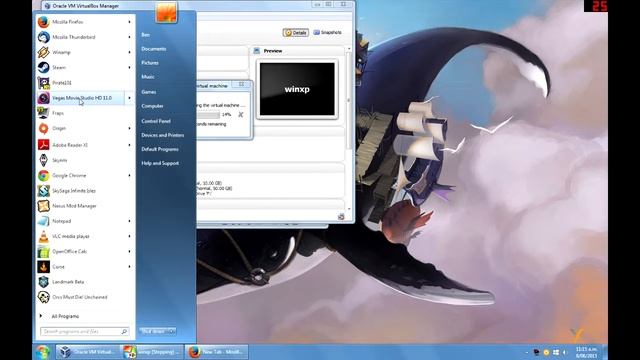
Task: Switch to Oracle VM VirtualBox taskbar button
Action: point(87,352)
